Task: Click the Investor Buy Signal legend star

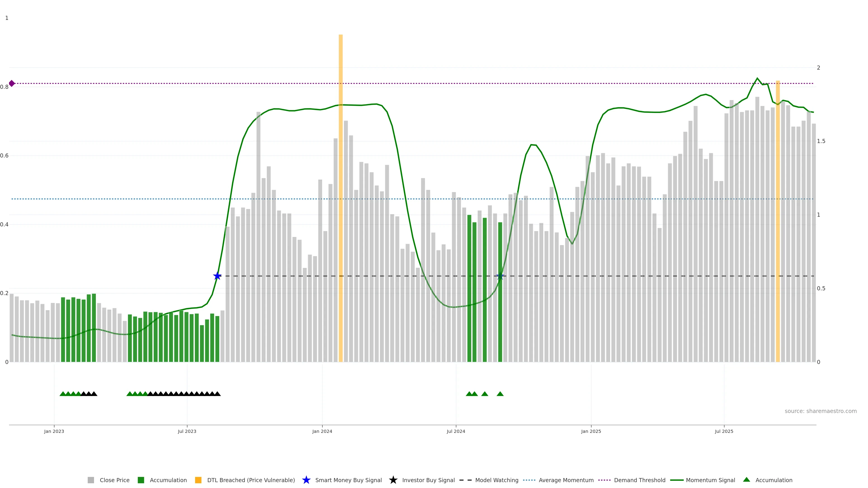Action: 393,480
